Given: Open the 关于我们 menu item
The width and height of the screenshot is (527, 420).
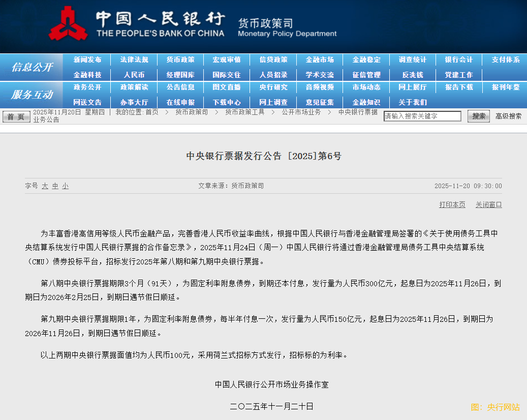Looking at the screenshot, I should click(412, 102).
